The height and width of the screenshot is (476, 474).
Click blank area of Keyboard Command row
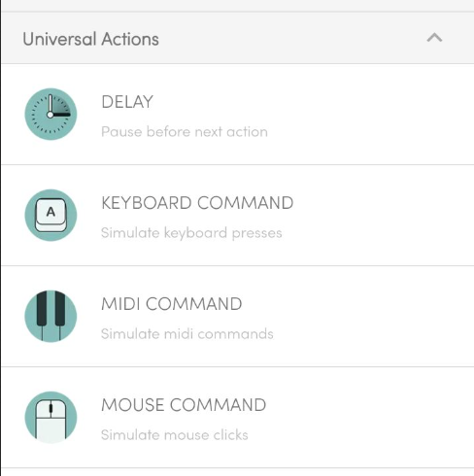[382, 216]
